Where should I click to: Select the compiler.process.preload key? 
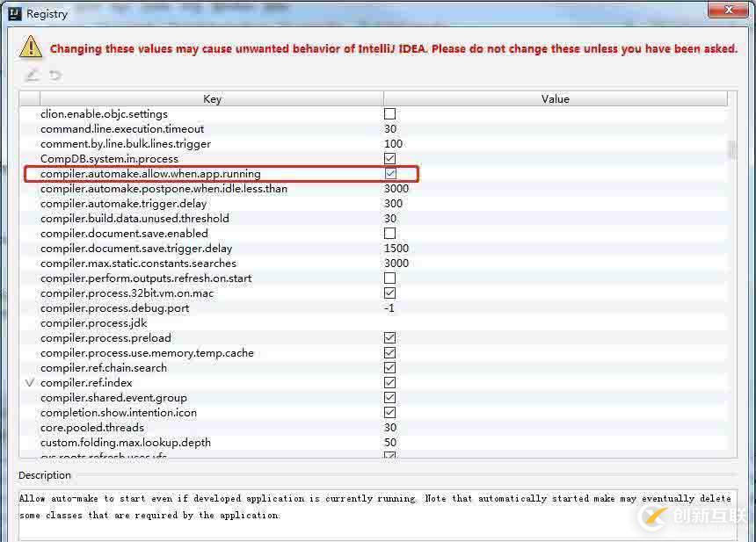coord(105,337)
